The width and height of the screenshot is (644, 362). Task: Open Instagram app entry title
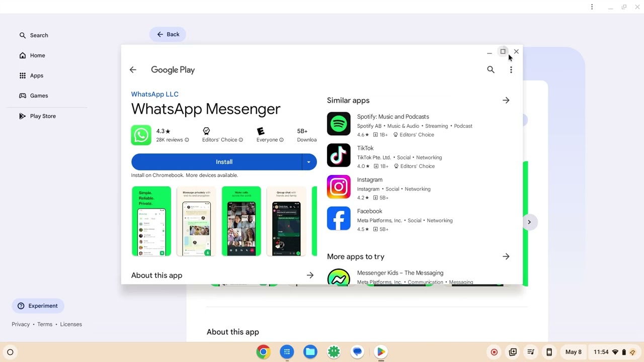click(370, 179)
